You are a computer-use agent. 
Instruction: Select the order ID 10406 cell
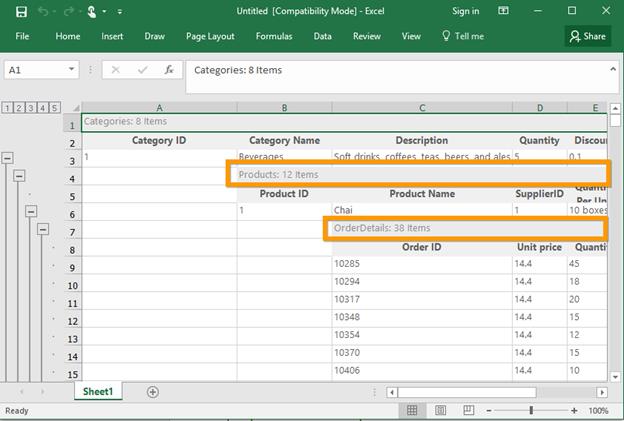click(x=422, y=370)
